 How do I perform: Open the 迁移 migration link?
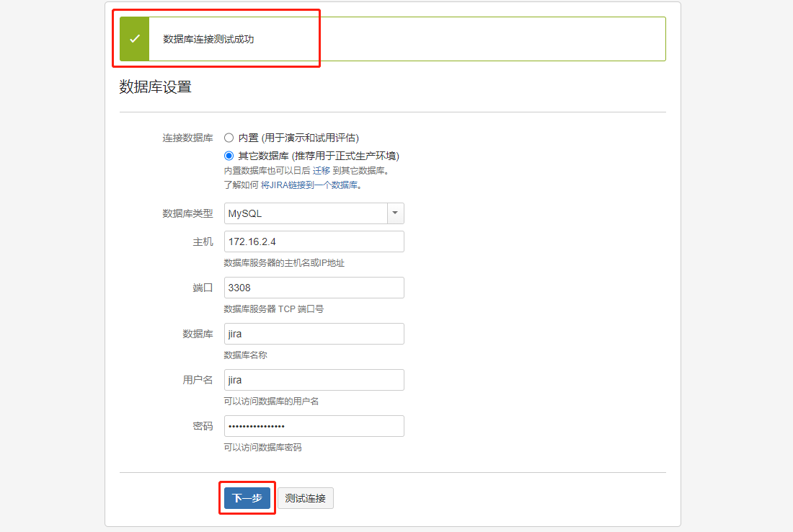pos(321,171)
